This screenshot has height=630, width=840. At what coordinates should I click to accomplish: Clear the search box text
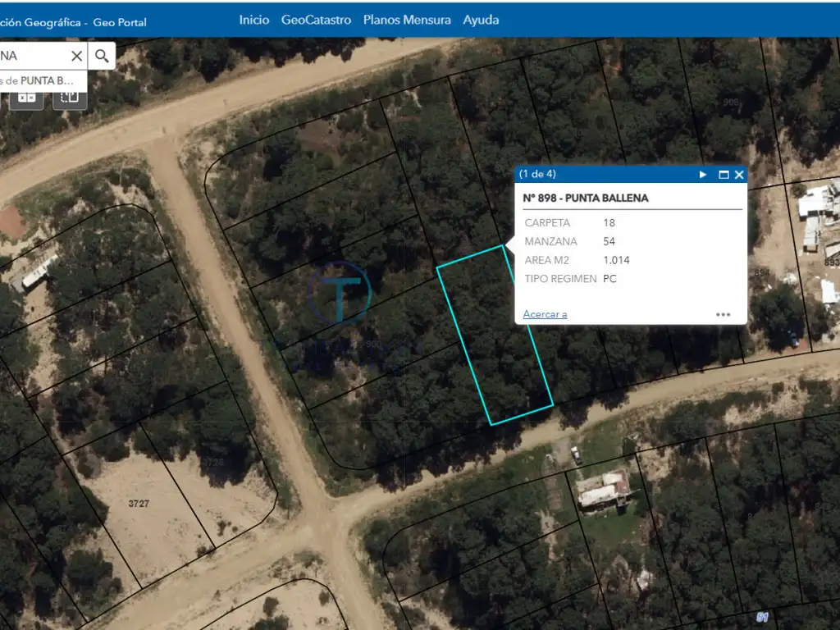pyautogui.click(x=76, y=56)
